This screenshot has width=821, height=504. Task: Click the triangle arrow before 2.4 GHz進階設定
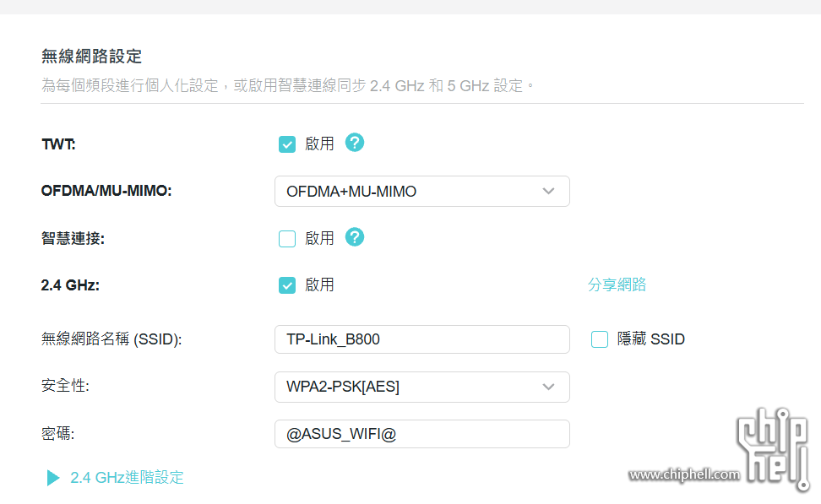53,478
